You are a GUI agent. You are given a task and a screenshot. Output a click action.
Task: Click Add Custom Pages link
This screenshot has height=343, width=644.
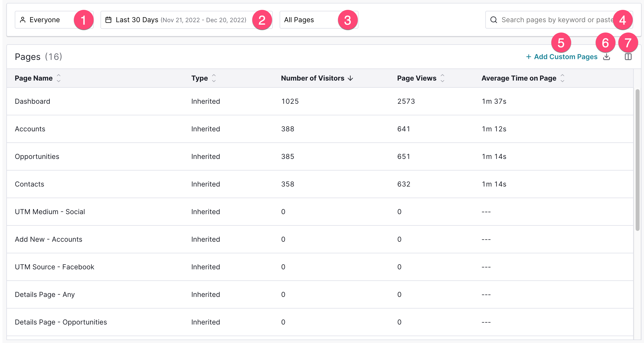[561, 57]
